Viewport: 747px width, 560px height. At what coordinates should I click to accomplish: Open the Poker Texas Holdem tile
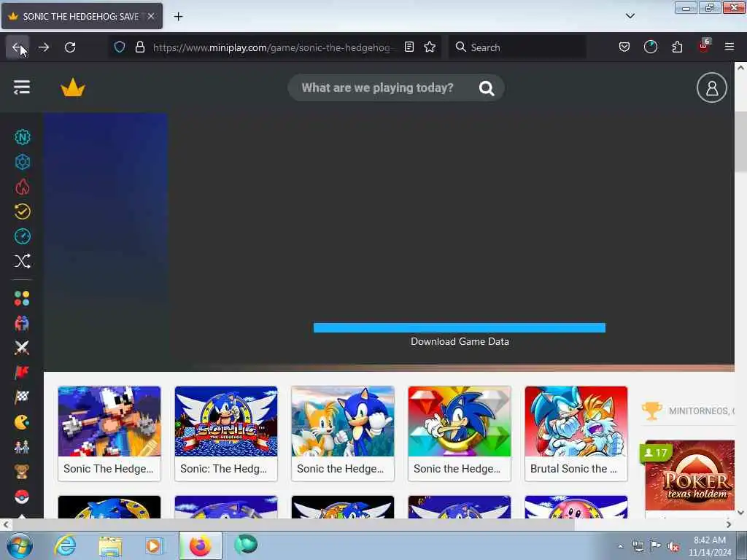[x=690, y=475]
